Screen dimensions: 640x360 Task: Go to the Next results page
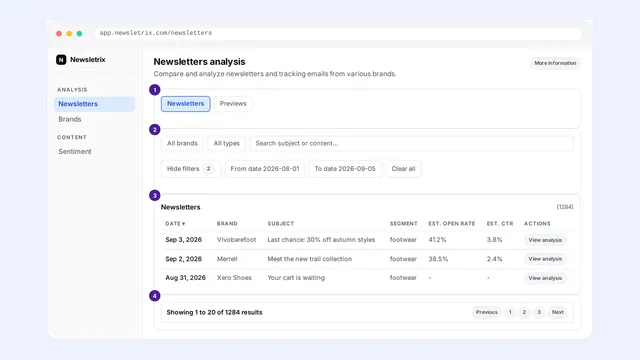558,312
